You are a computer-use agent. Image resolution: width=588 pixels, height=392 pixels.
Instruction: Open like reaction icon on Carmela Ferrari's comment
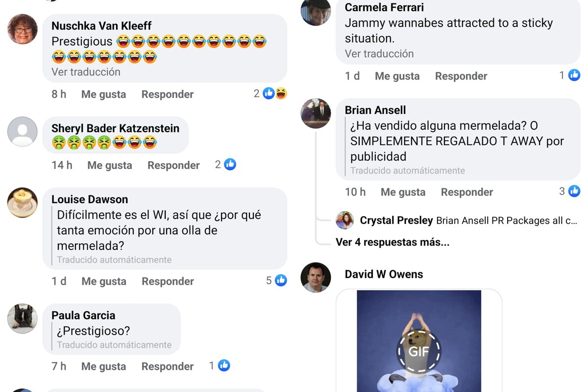click(574, 75)
